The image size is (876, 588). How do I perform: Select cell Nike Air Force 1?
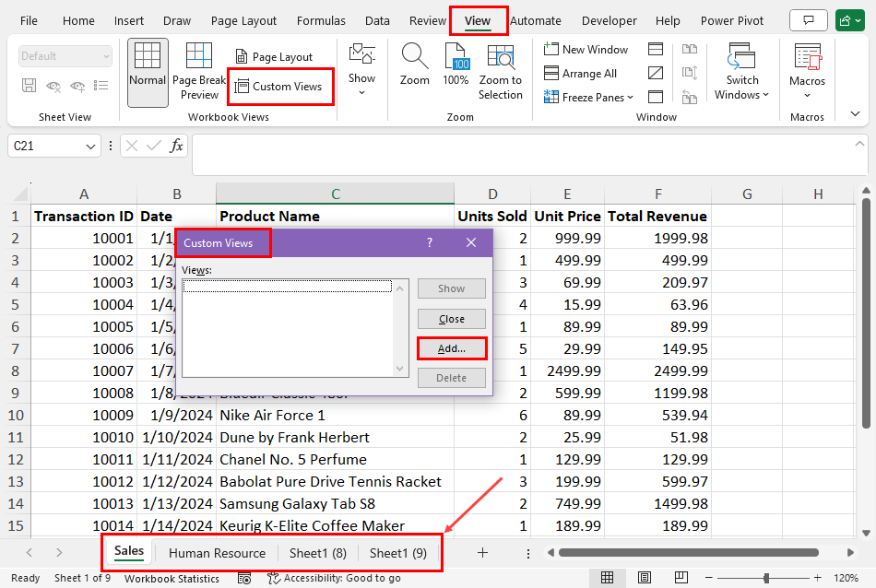coord(335,416)
